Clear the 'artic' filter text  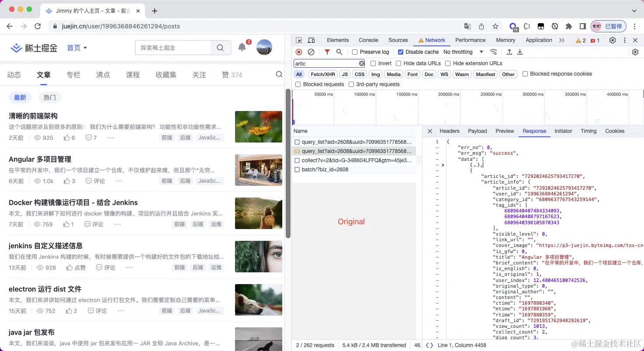click(x=361, y=63)
